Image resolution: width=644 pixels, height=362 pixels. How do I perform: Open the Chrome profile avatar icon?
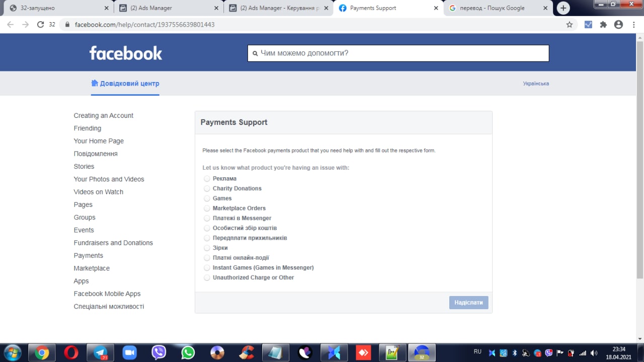(618, 24)
